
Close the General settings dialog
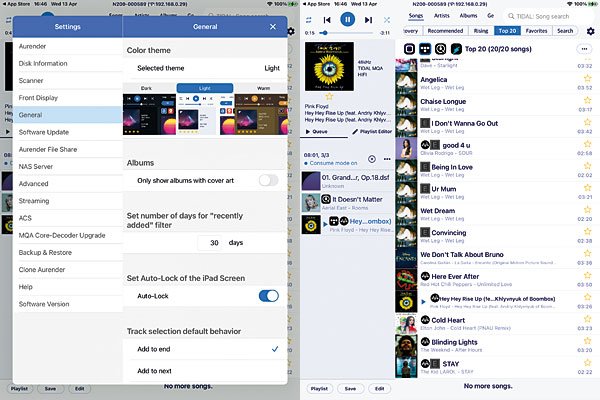(273, 27)
